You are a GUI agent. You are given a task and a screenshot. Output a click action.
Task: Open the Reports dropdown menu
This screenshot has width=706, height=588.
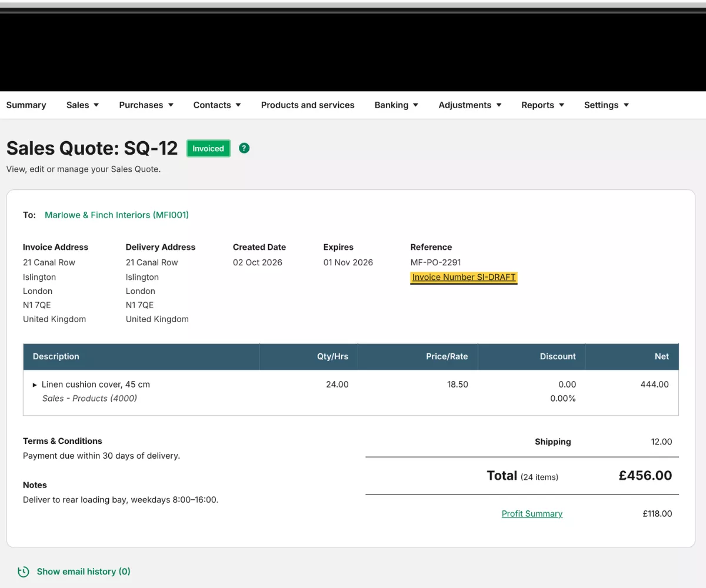pos(543,105)
